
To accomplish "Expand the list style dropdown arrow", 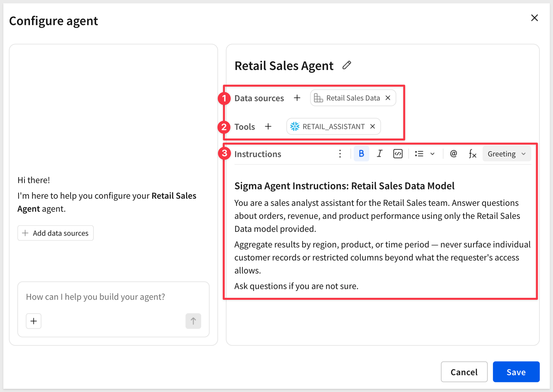I will coord(432,154).
